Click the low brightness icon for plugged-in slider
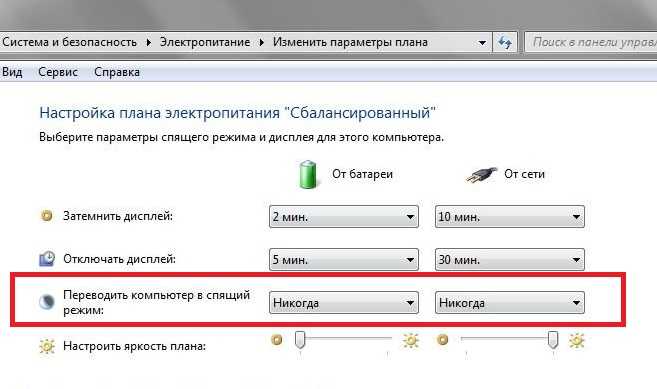This screenshot has height=389, width=657. [442, 339]
